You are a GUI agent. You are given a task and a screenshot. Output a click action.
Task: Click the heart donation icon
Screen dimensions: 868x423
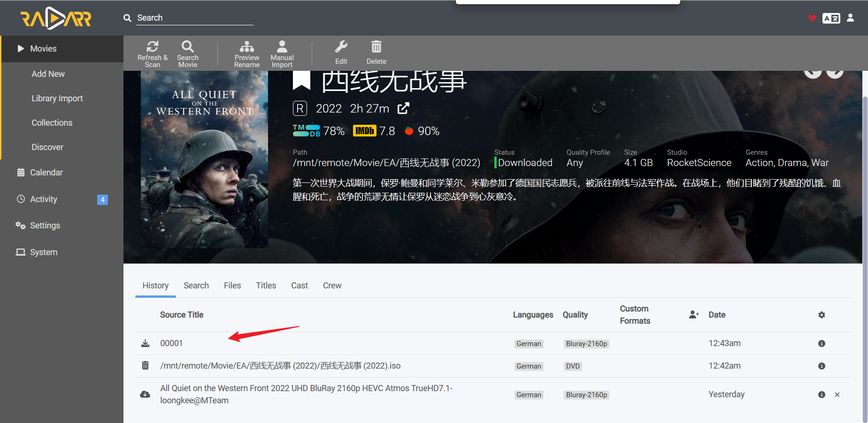(x=812, y=18)
